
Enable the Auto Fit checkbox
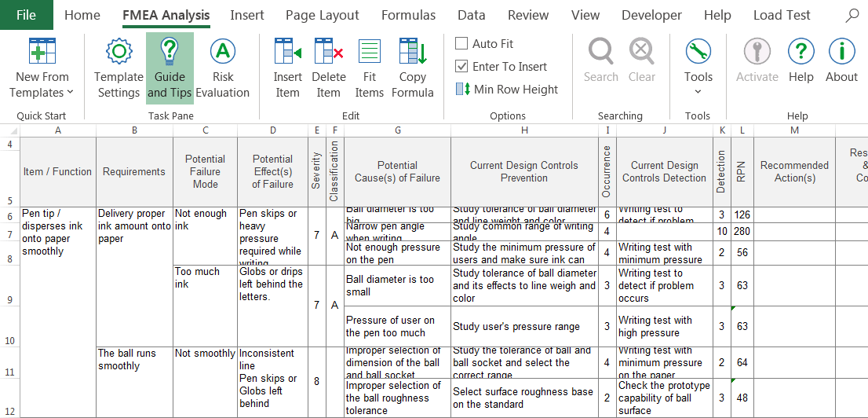(x=462, y=44)
